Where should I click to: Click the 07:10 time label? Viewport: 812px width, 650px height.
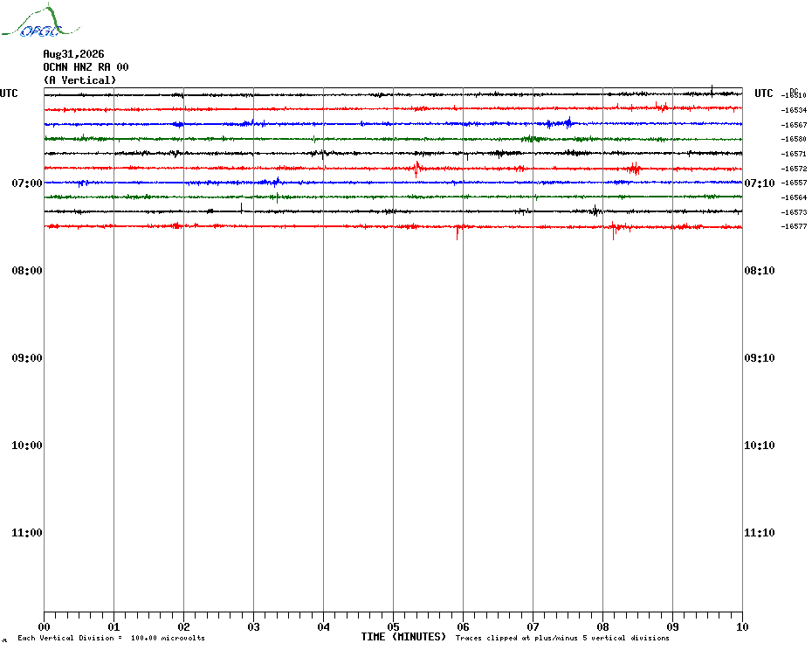[760, 183]
